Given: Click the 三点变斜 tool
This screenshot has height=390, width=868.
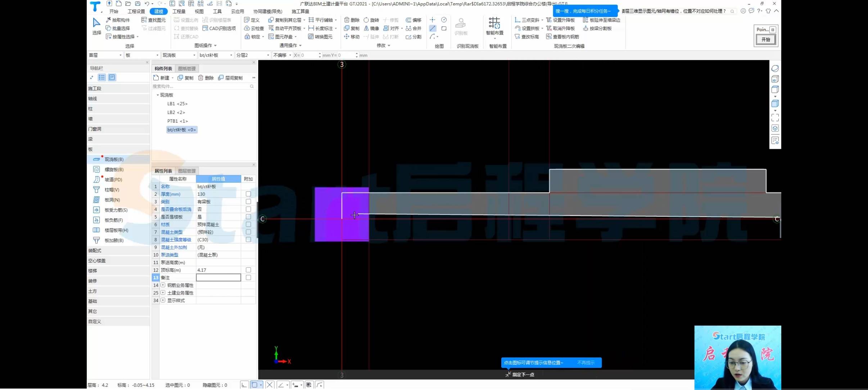Looking at the screenshot, I should tap(527, 20).
